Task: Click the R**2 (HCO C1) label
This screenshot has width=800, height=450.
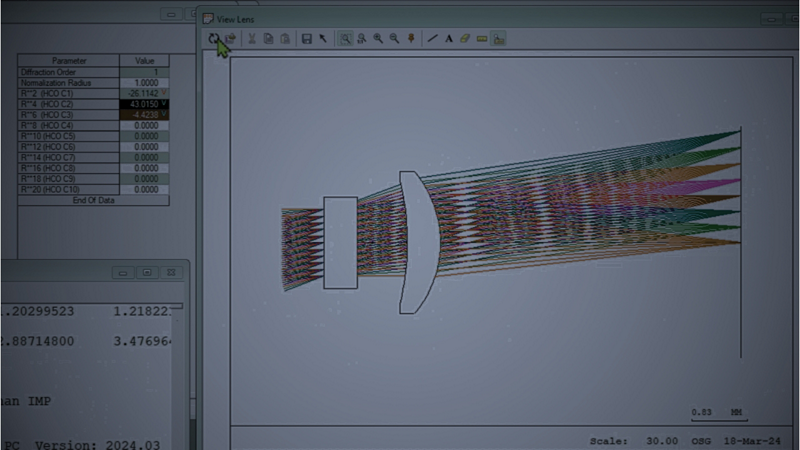Action: click(69, 94)
